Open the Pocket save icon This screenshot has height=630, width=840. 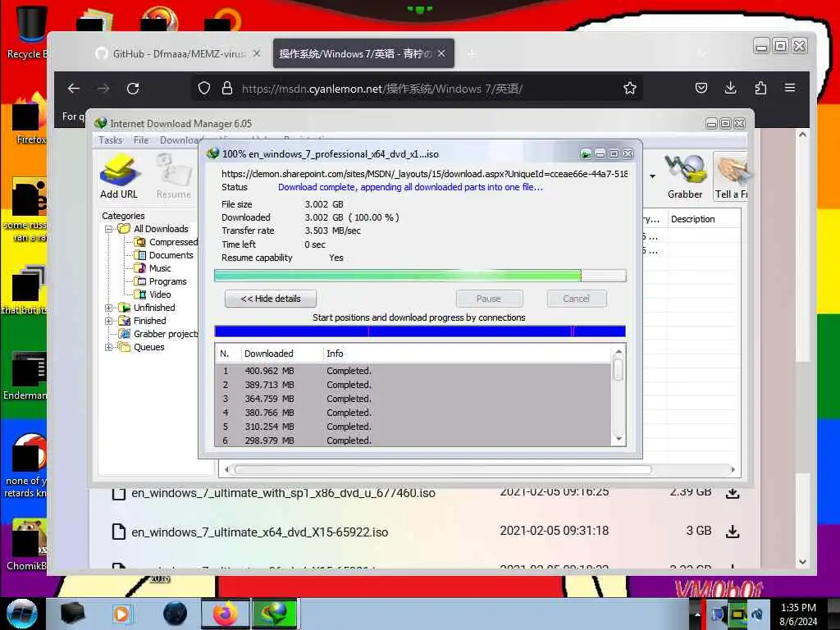click(x=701, y=88)
